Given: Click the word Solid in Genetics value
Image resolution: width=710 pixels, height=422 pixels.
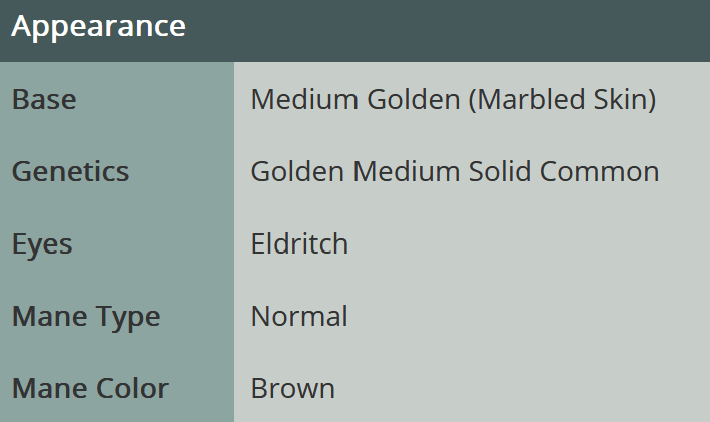Looking at the screenshot, I should tap(500, 172).
